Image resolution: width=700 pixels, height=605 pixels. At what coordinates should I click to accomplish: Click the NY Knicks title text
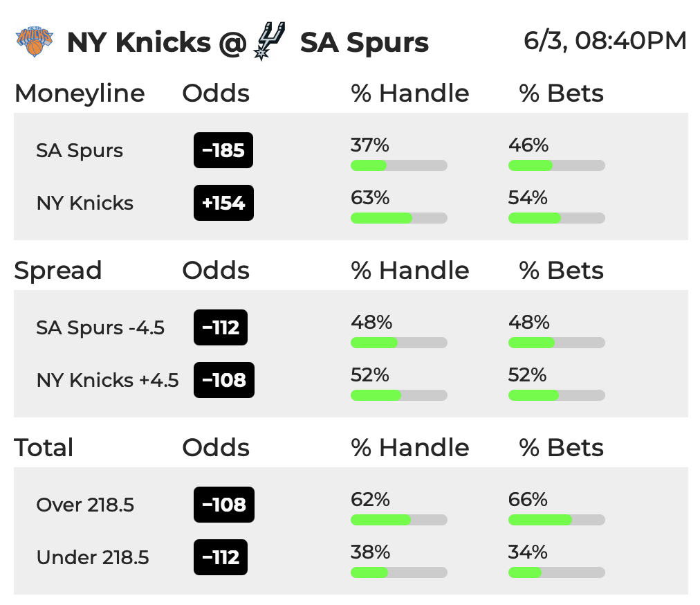[139, 42]
